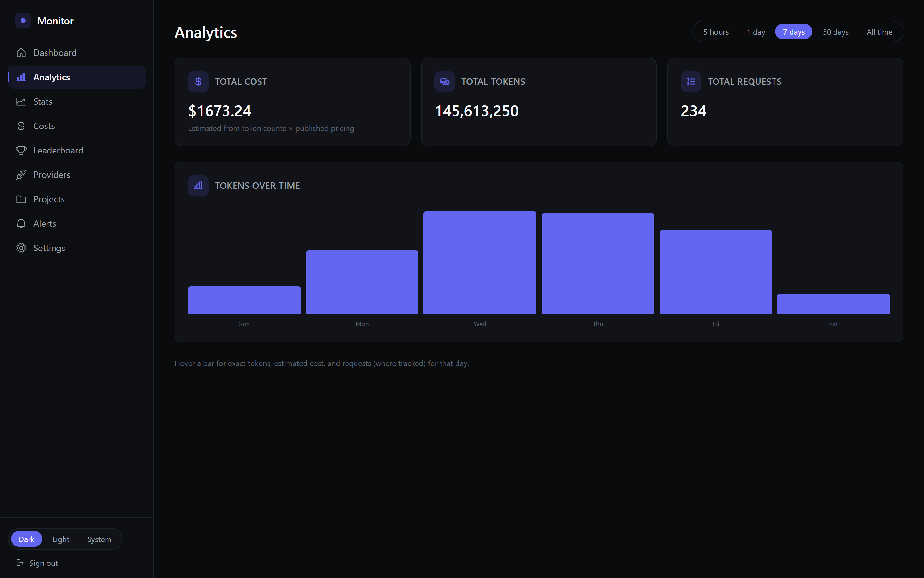Select the 30 days time range

835,32
